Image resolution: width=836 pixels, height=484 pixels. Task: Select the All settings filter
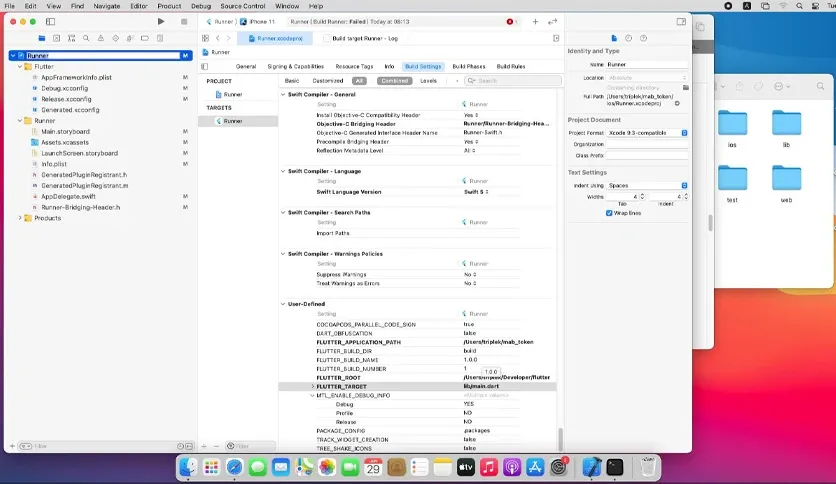[359, 81]
